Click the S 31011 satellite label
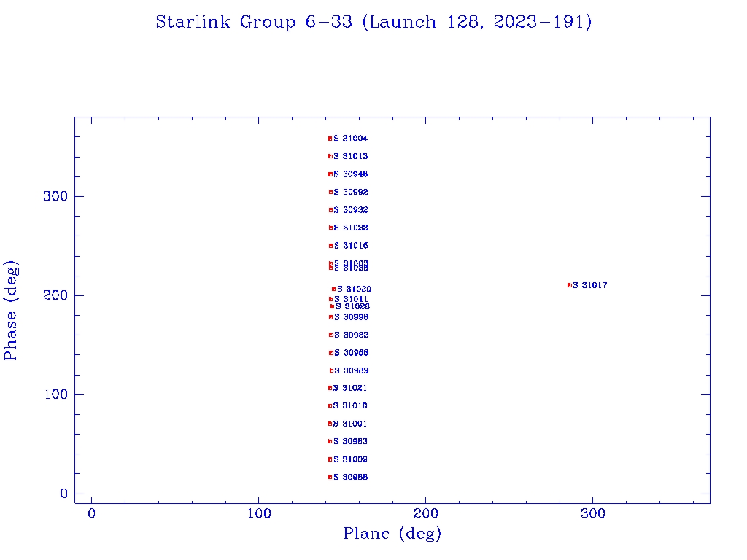This screenshot has height=560, width=747. [352, 299]
